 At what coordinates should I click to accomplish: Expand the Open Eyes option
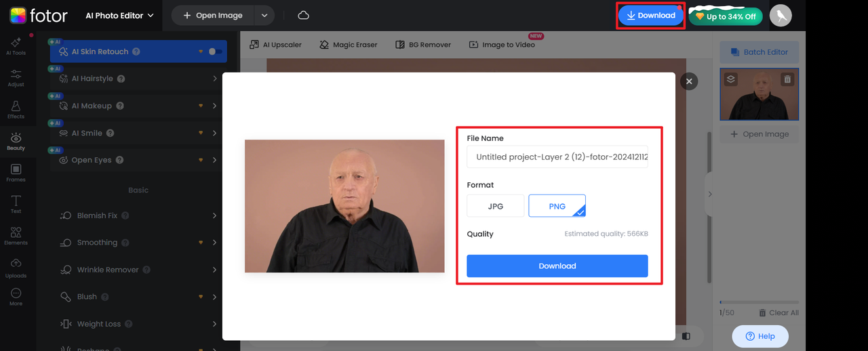point(214,160)
